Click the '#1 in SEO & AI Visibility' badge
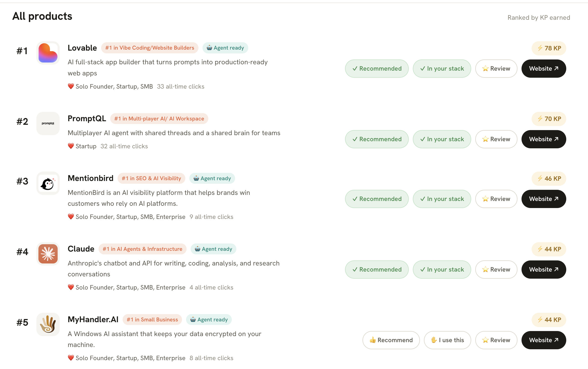The image size is (588, 369). coord(151,178)
